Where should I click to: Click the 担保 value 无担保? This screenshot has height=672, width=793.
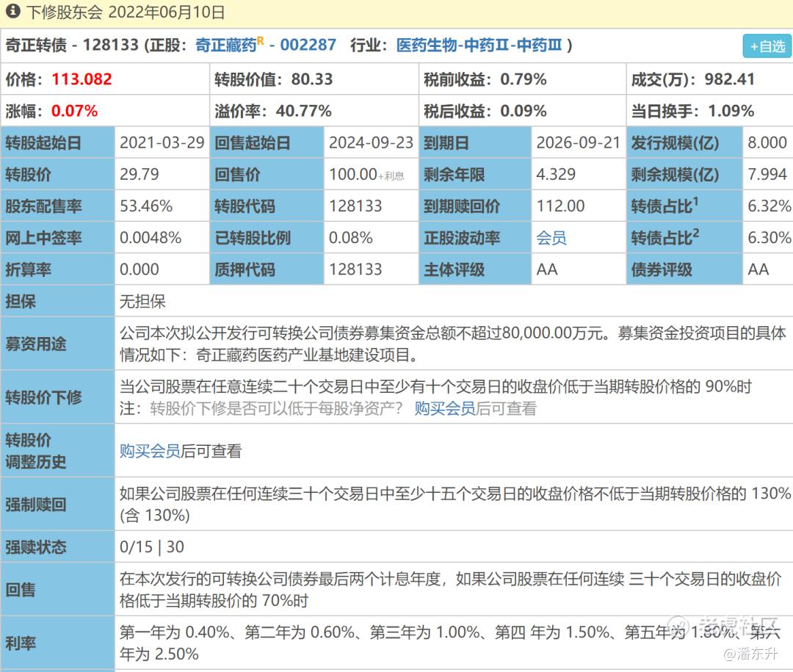pyautogui.click(x=142, y=302)
